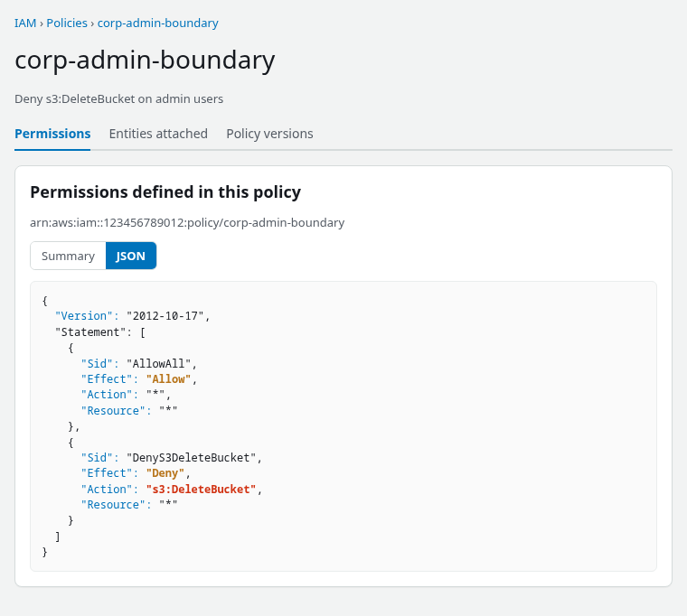
Task: Switch to Entities attached tab
Action: [x=158, y=134]
